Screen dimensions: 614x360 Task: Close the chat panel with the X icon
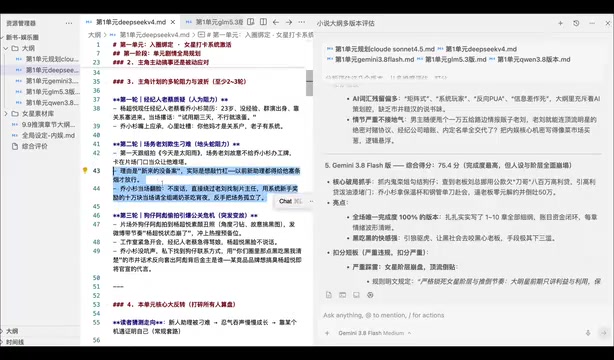[608, 23]
